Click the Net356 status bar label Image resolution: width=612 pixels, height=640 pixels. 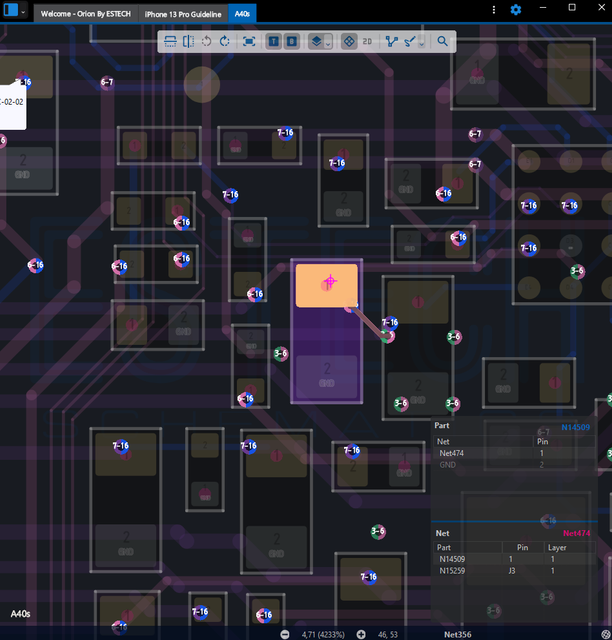[x=457, y=635]
